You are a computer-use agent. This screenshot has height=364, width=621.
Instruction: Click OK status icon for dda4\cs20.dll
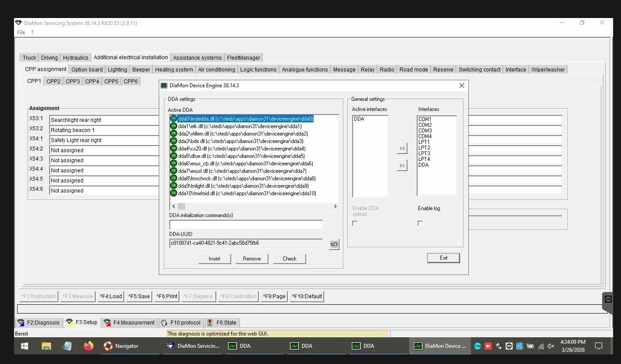click(174, 149)
